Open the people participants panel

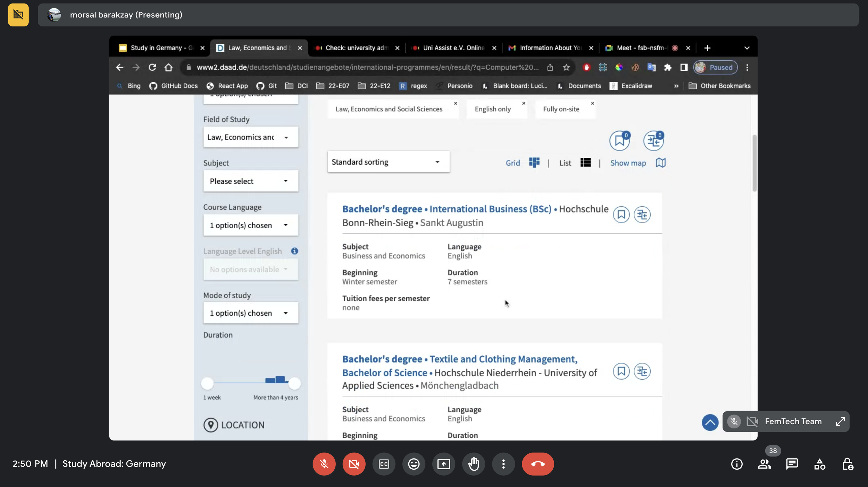click(764, 464)
